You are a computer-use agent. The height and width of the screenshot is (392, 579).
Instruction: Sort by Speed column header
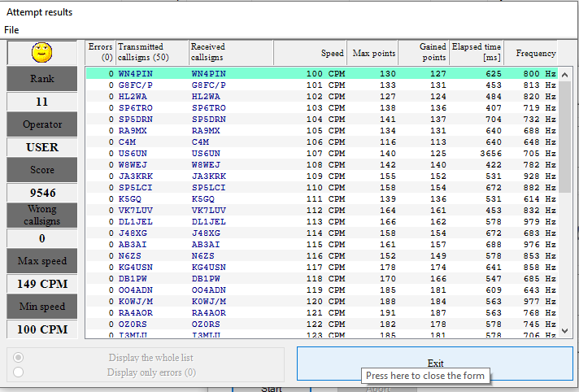coord(310,53)
